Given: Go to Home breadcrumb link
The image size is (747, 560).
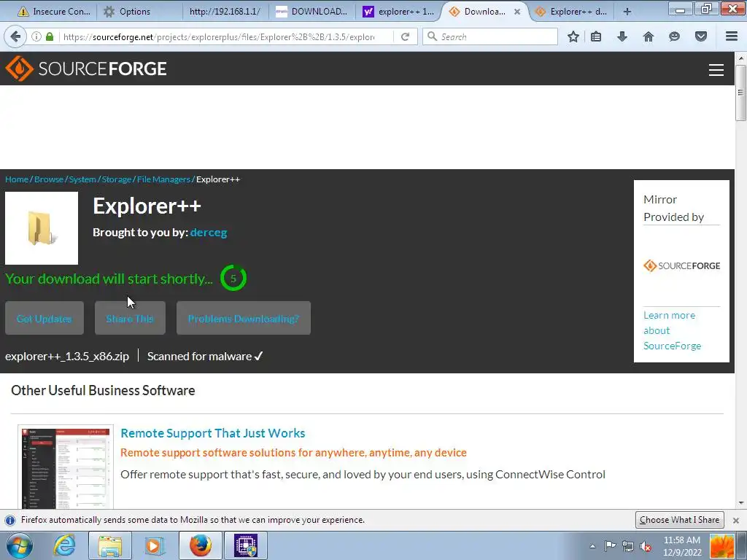Looking at the screenshot, I should tap(17, 179).
